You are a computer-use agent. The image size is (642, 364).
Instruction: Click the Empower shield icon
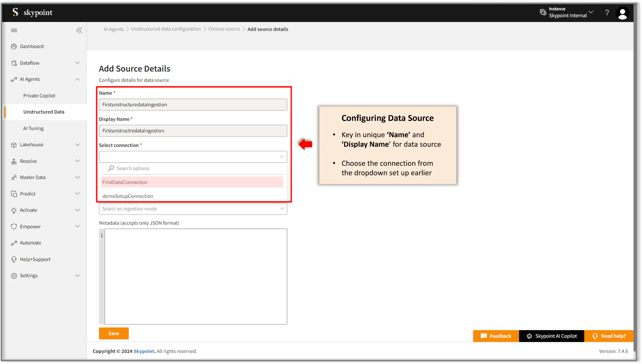pyautogui.click(x=14, y=227)
